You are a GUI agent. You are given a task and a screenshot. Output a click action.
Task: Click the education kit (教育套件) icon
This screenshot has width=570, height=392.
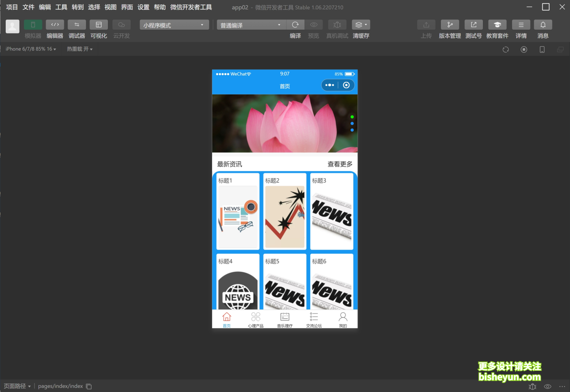497,25
